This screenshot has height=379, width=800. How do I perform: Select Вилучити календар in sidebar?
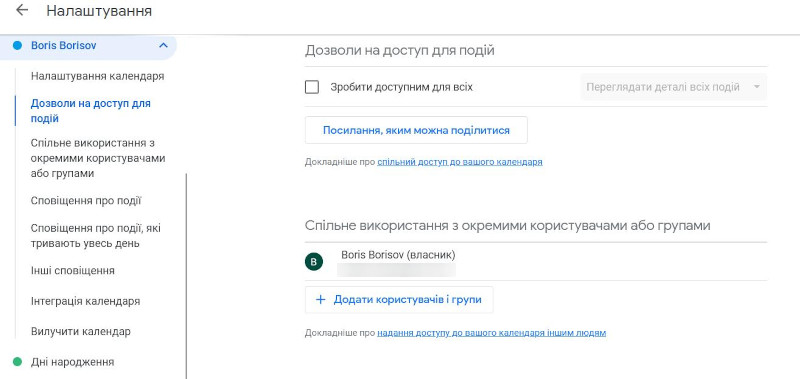point(81,332)
